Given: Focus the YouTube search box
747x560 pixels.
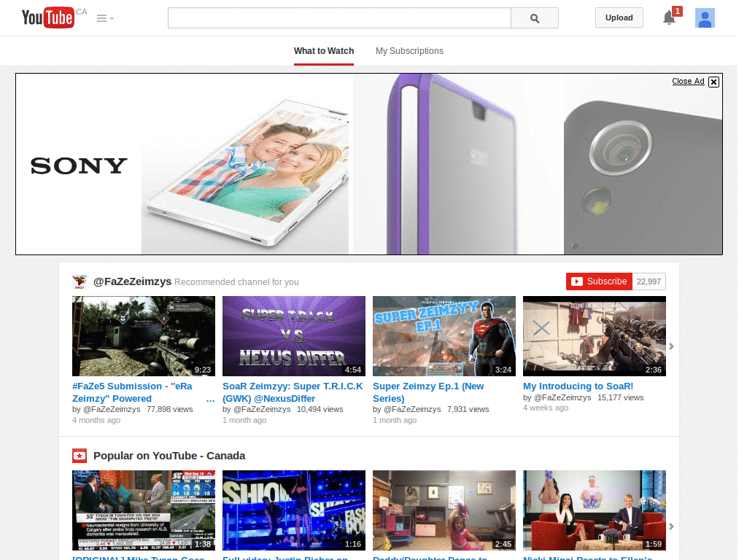Looking at the screenshot, I should click(339, 18).
